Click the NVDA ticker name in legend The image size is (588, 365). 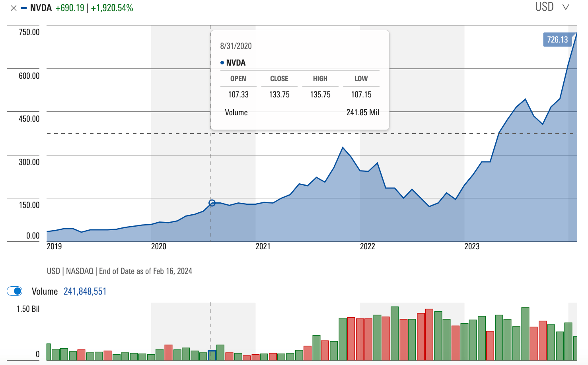click(41, 8)
